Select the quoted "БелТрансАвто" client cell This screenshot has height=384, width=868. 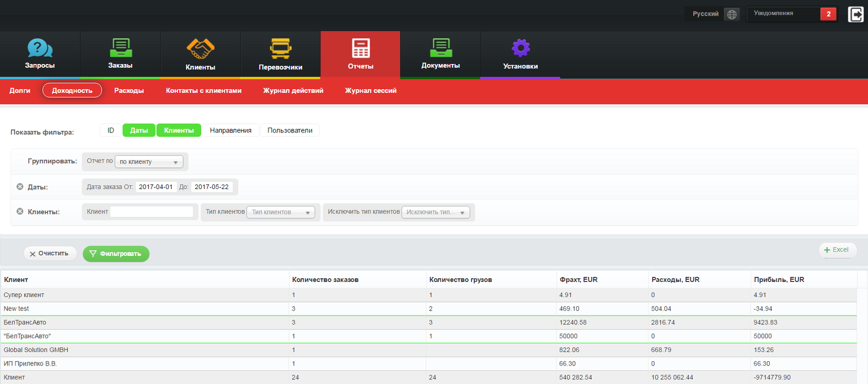(x=27, y=336)
